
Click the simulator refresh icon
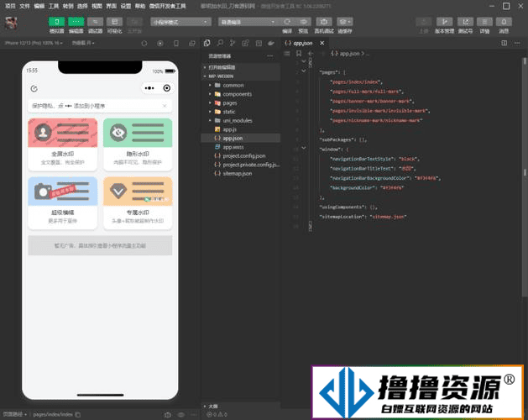pos(144,44)
